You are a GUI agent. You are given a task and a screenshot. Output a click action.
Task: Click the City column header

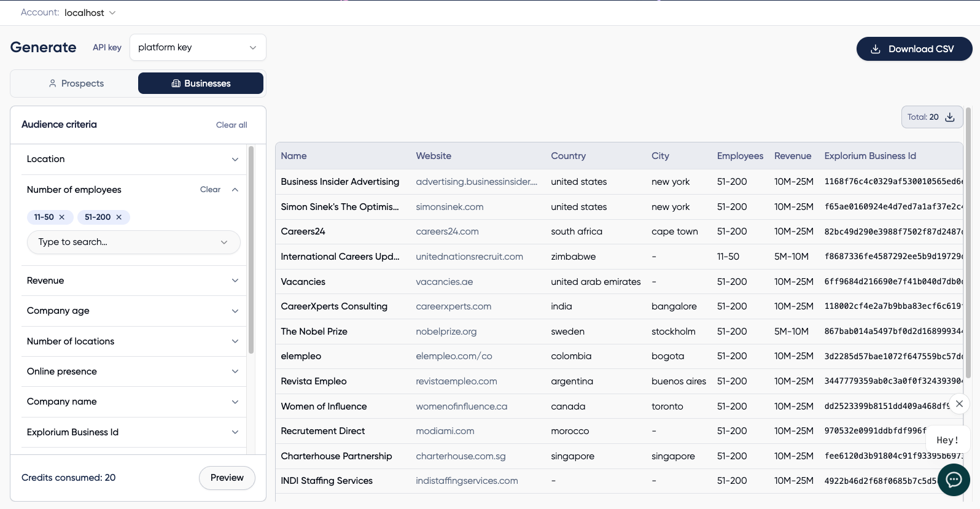[x=660, y=156]
